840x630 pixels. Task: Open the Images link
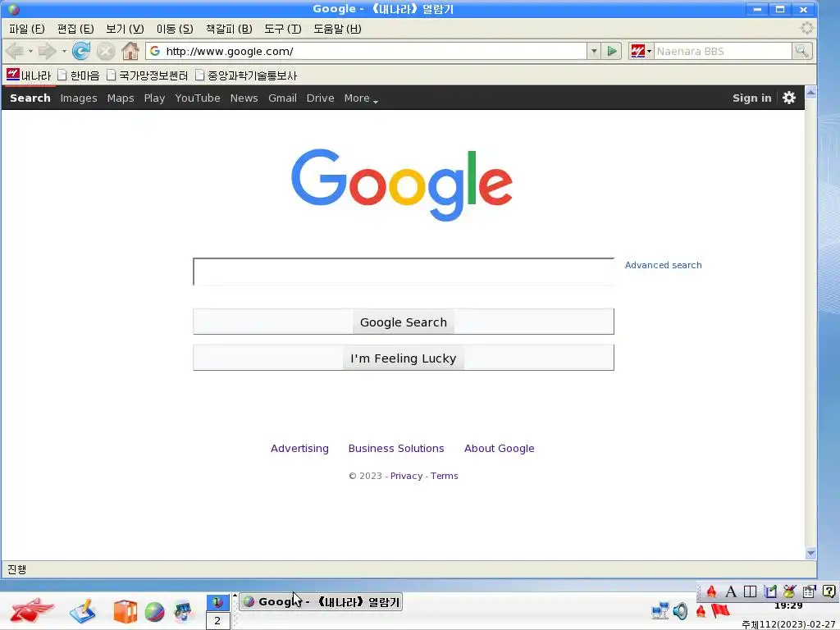79,98
